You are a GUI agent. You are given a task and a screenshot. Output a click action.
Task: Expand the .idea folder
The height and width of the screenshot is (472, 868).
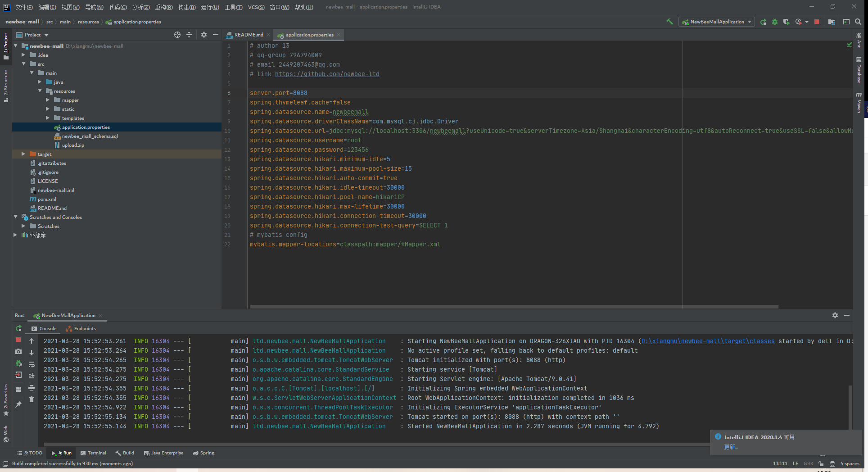[x=23, y=55]
